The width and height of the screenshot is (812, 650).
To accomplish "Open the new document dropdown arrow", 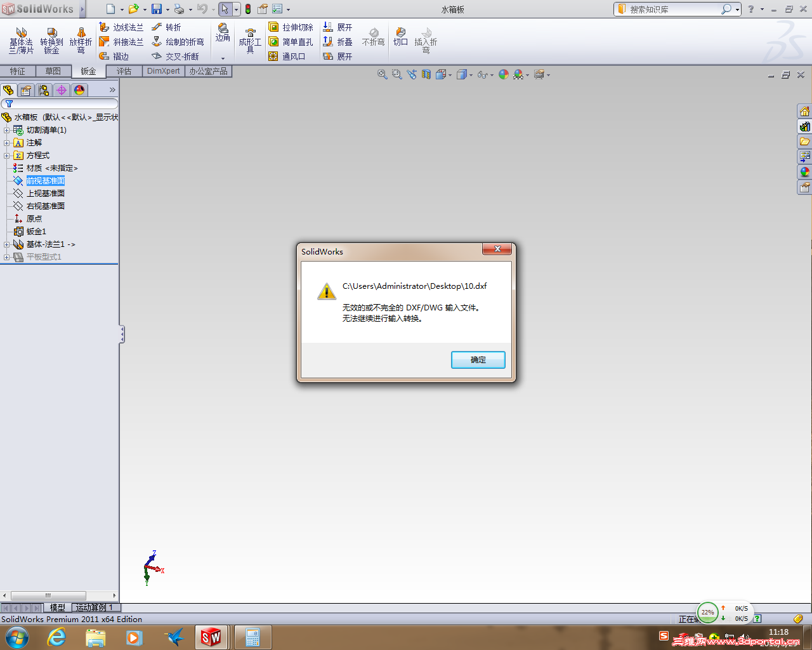I will [122, 10].
